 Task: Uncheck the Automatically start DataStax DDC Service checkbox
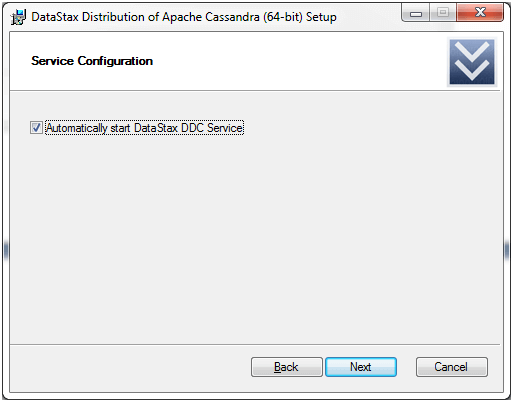click(x=36, y=128)
